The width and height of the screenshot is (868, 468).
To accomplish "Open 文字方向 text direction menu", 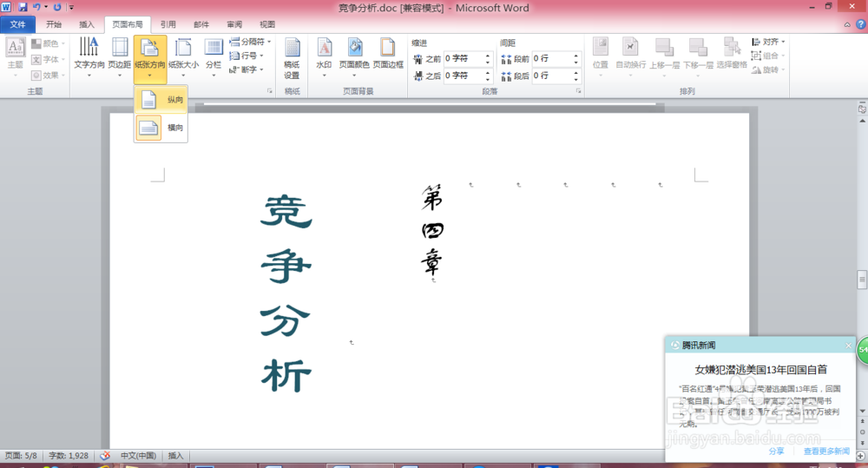I will pyautogui.click(x=89, y=58).
